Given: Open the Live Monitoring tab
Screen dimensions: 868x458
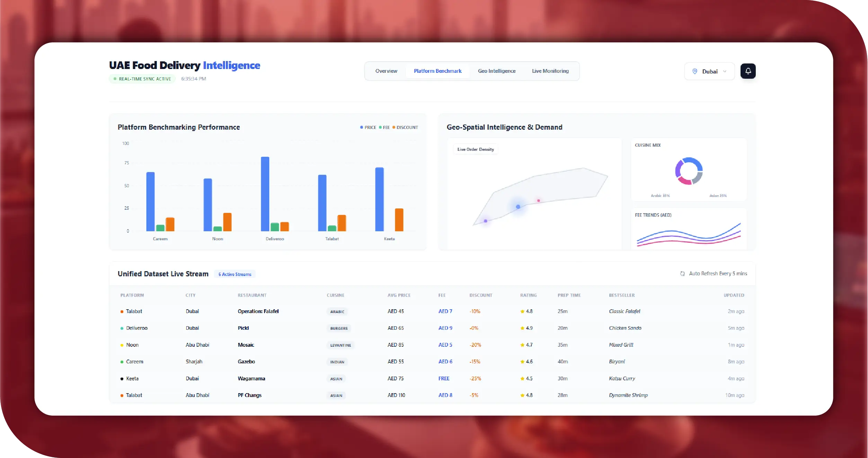Looking at the screenshot, I should pyautogui.click(x=550, y=71).
